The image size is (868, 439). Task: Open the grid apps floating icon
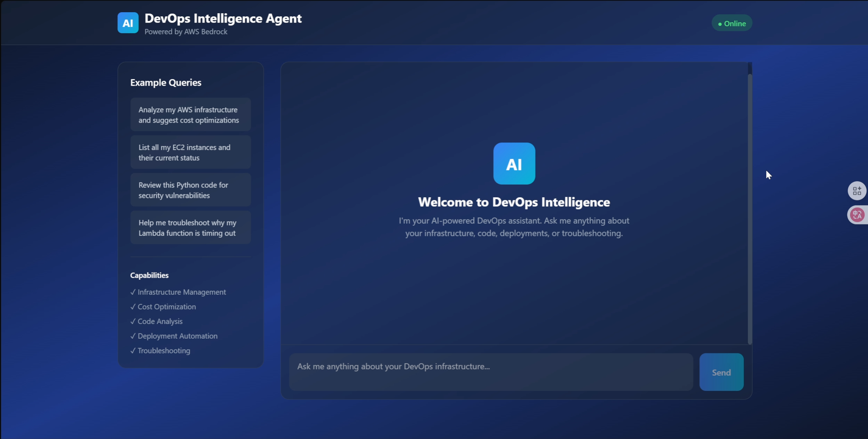point(857,191)
